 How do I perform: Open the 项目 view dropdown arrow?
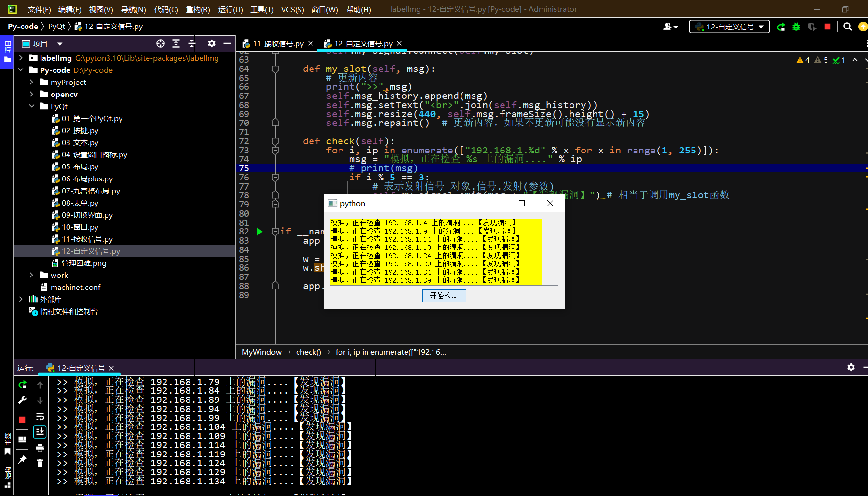tap(60, 44)
